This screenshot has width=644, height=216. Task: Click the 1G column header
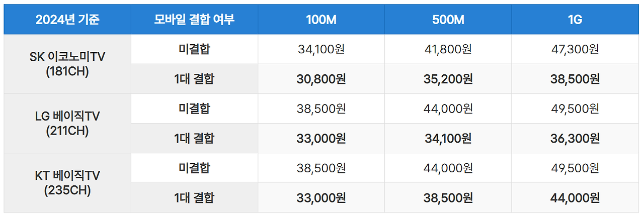575,20
